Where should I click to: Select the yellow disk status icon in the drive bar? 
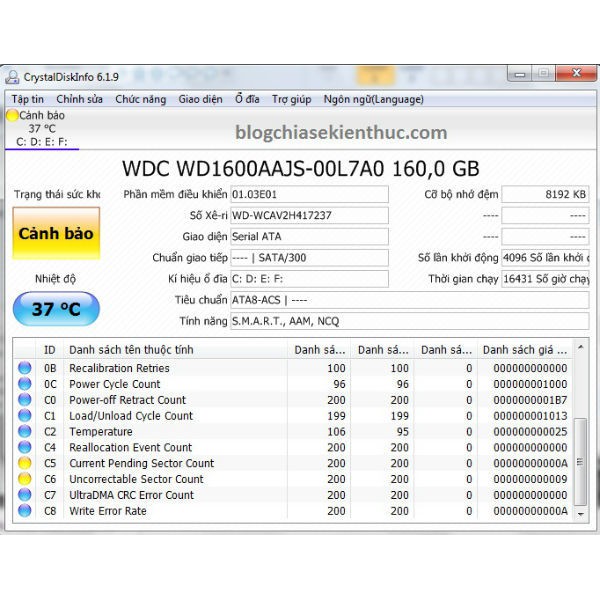coord(12,115)
